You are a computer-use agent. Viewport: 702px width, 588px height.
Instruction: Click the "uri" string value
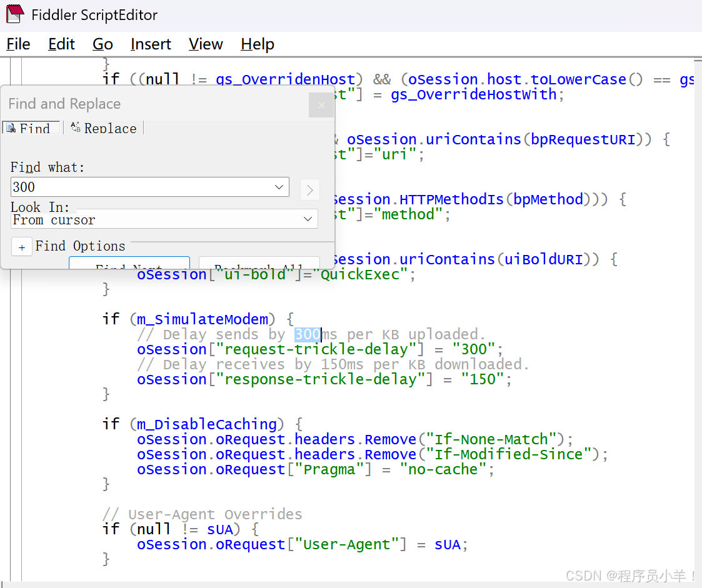[x=395, y=154]
